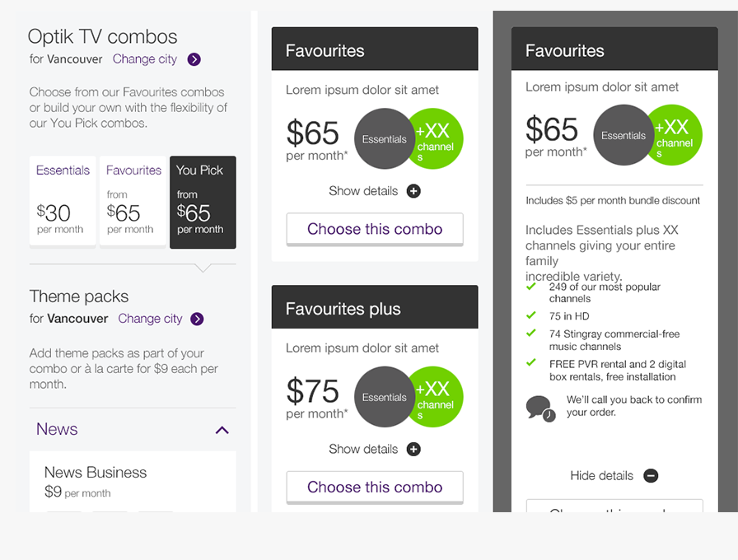Open Change city link under Theme packs
Screen dimensions: 738x560
pyautogui.click(x=150, y=319)
